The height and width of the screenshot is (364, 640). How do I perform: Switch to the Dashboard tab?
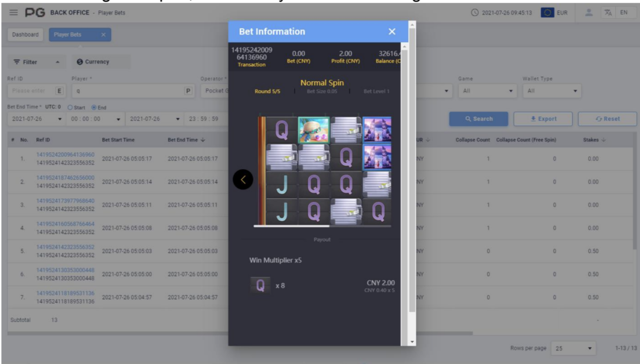point(25,35)
